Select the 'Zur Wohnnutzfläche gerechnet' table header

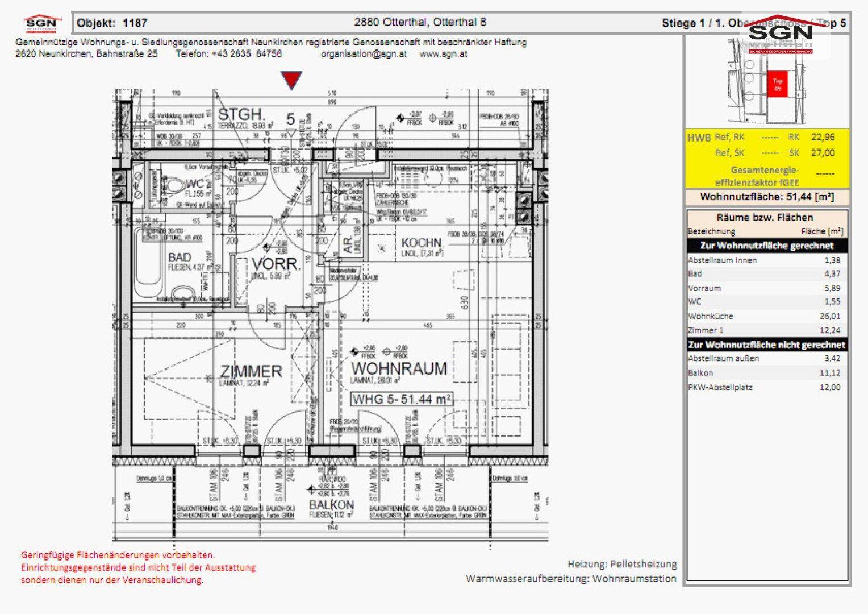tap(766, 246)
